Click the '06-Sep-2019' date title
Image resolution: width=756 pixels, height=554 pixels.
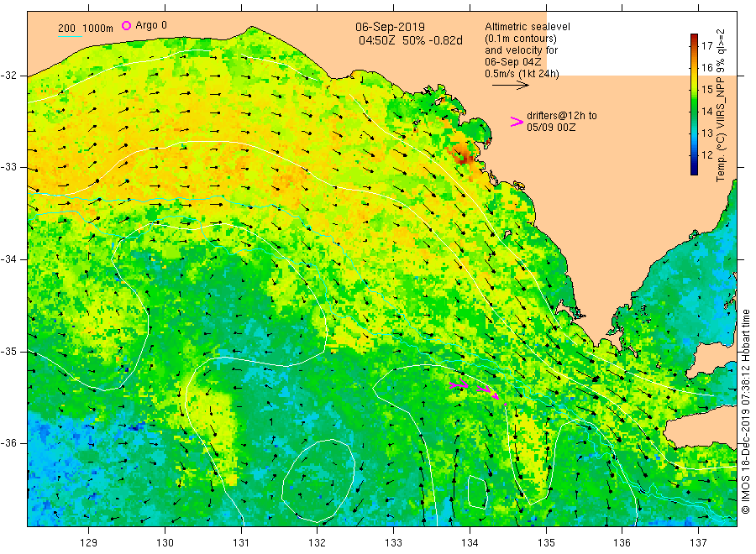pyautogui.click(x=390, y=27)
